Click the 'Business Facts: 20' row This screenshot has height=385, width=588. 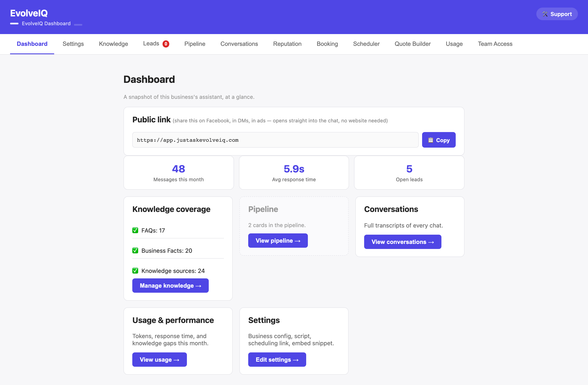click(x=178, y=250)
